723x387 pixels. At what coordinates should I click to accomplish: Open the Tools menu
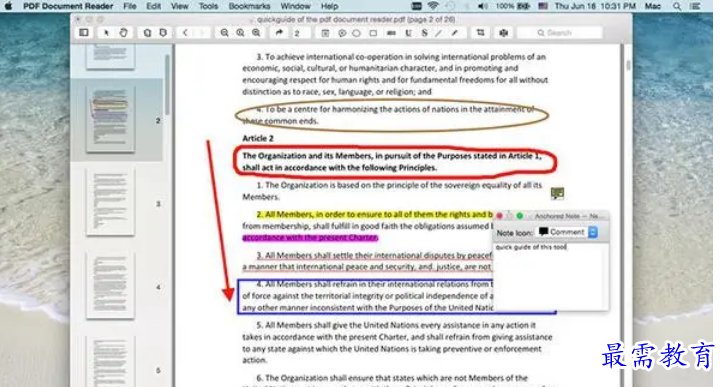208,6
